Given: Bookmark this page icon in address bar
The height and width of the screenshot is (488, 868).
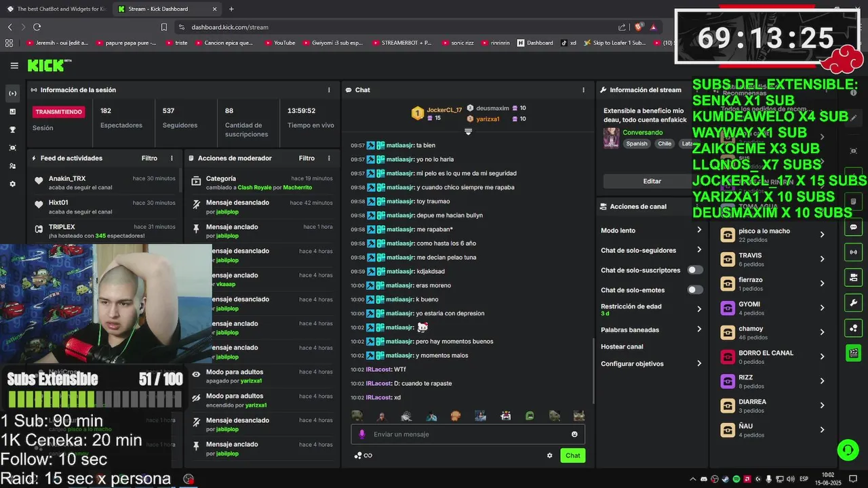Looking at the screenshot, I should point(163,27).
